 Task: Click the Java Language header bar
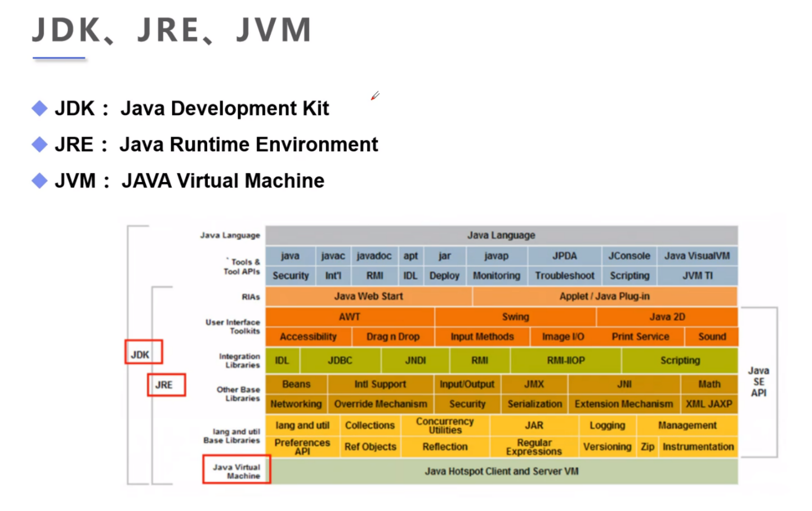pyautogui.click(x=501, y=235)
